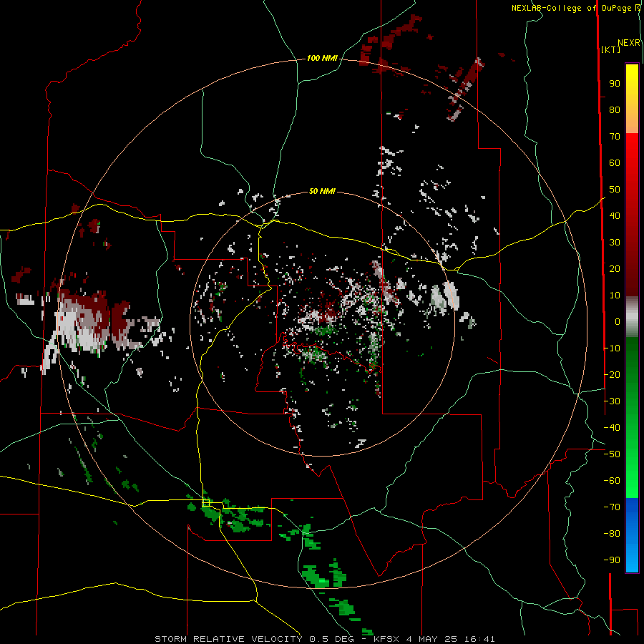Click the 70 value on the velocity scale
Screen dimensions: 644x644
click(615, 137)
